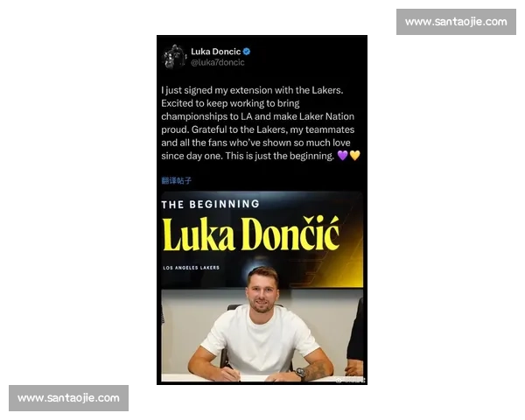Click the partially visible person at photo's right edge
The height and width of the screenshot is (420, 525).
pyautogui.click(x=355, y=339)
